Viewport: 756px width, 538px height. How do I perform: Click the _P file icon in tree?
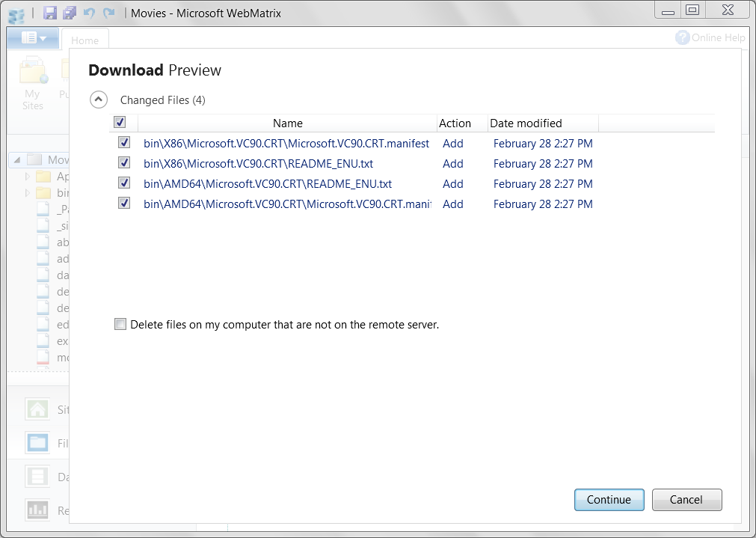pyautogui.click(x=43, y=209)
